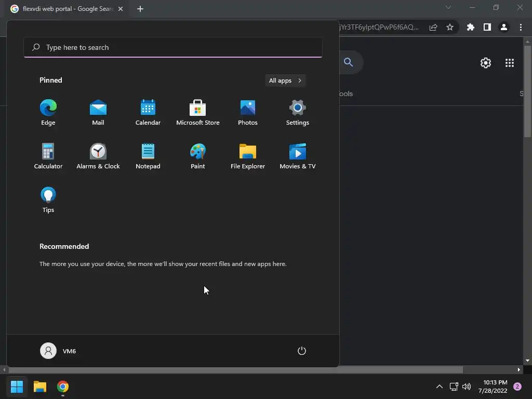Image resolution: width=532 pixels, height=399 pixels.
Task: Click the Type here to search box
Action: pyautogui.click(x=173, y=47)
